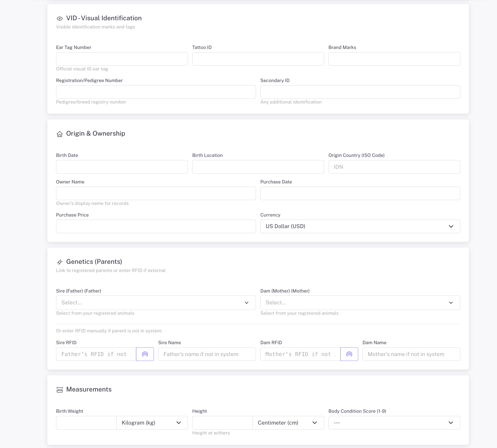Expand the Dam (Mother) select dropdown

[x=360, y=302]
